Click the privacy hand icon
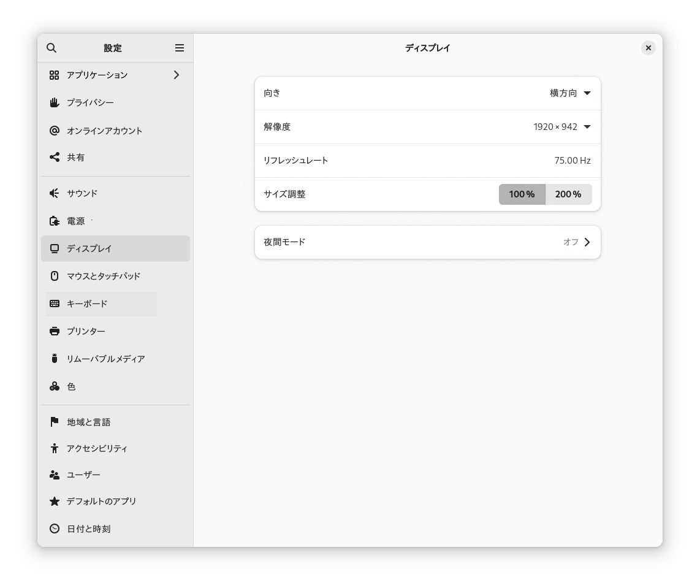Image resolution: width=700 pixels, height=588 pixels. (x=55, y=102)
